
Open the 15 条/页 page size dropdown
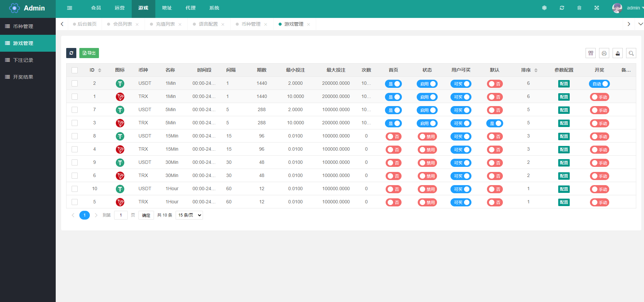click(x=189, y=215)
